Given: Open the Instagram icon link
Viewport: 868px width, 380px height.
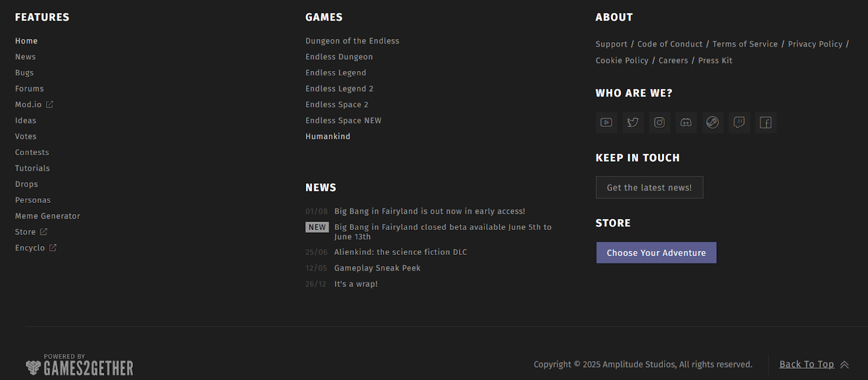Looking at the screenshot, I should (659, 123).
